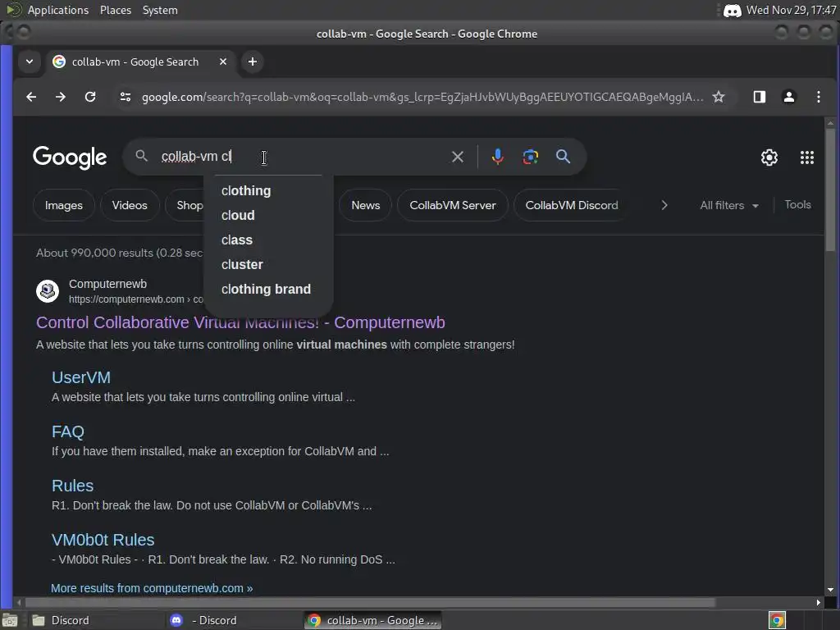This screenshot has height=630, width=840.
Task: Open the Places menu
Action: tap(115, 10)
